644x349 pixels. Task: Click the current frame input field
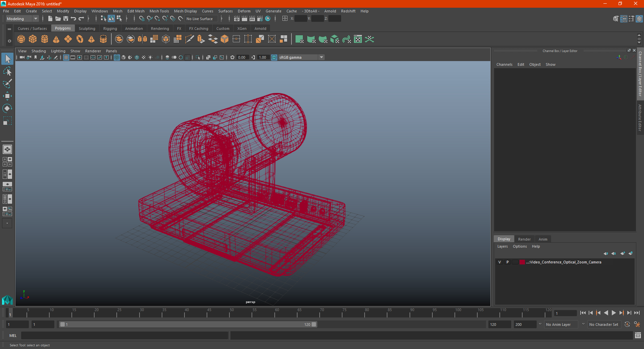565,313
